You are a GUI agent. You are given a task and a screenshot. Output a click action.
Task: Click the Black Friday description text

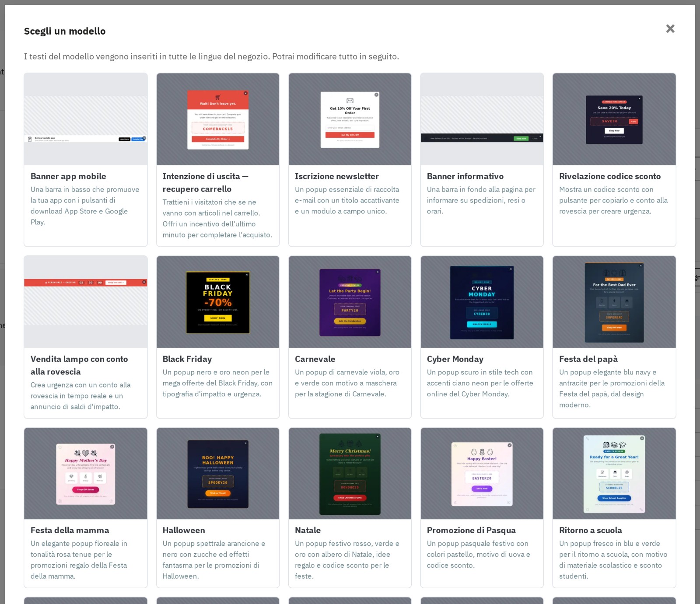pyautogui.click(x=218, y=383)
